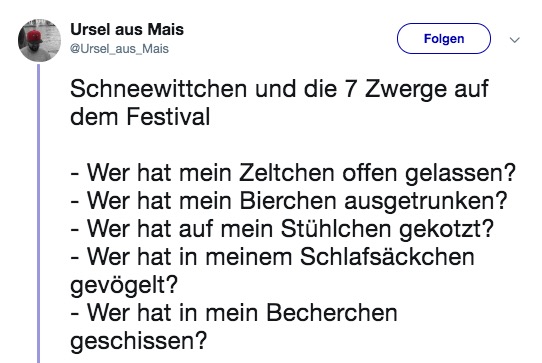Screen dimensions: 542x363
Task: Click the words dem Festival
Action: pyautogui.click(x=140, y=117)
